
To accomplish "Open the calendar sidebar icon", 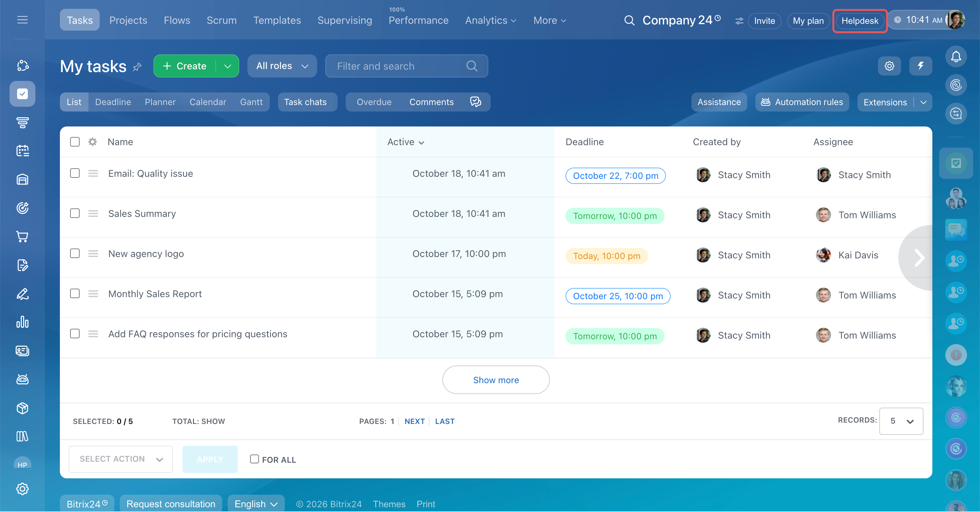I will [22, 151].
